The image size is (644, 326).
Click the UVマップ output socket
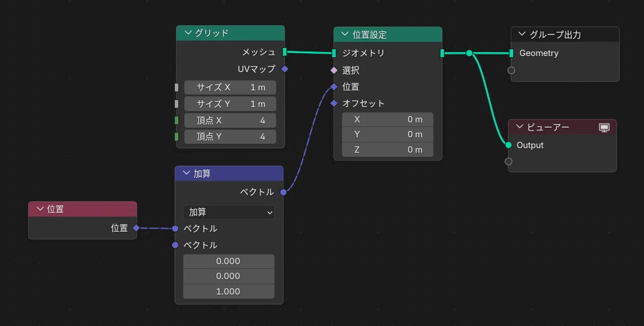click(x=285, y=69)
